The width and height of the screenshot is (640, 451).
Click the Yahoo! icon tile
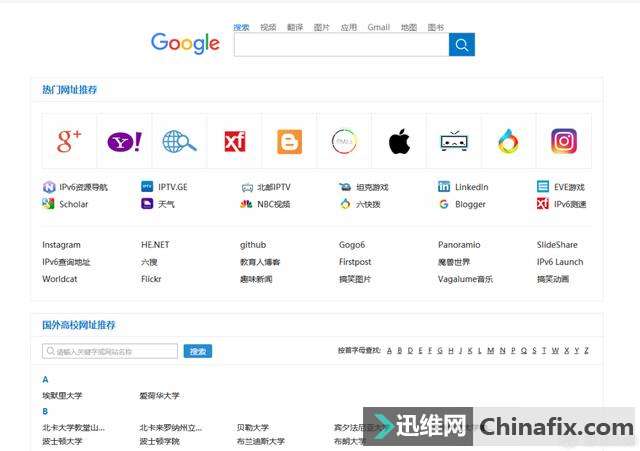124,141
